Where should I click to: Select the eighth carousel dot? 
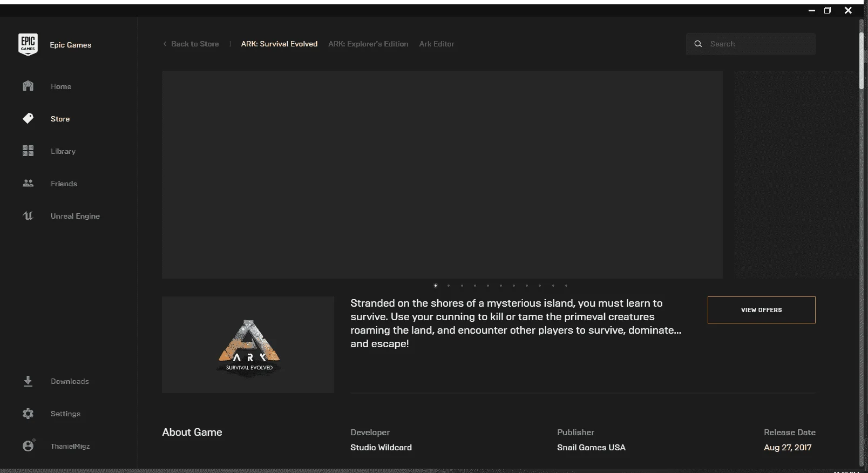coord(526,286)
